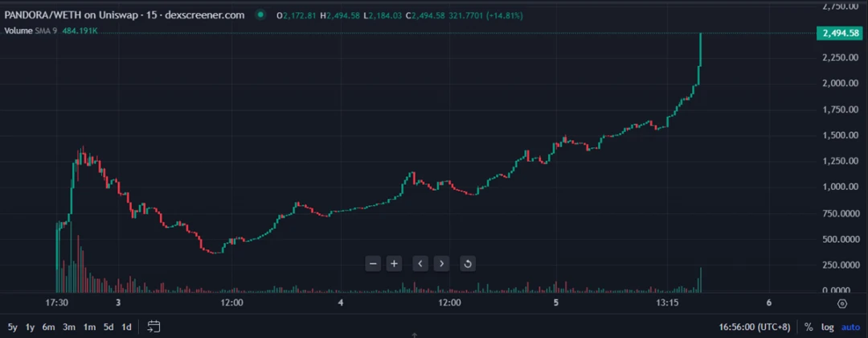
Task: Click the 2,494.58 current price label
Action: pos(838,33)
